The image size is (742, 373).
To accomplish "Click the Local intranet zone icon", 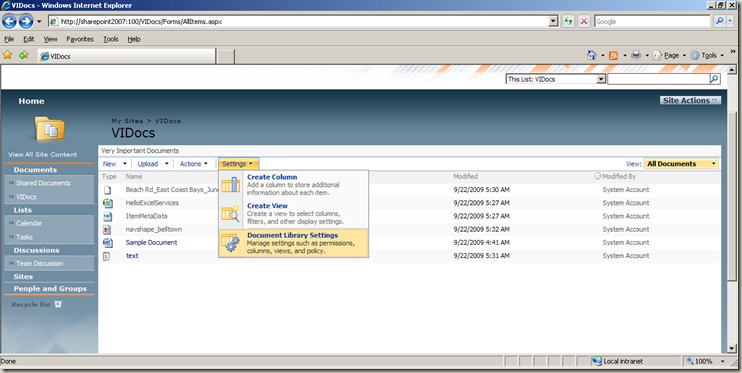I will coord(597,361).
